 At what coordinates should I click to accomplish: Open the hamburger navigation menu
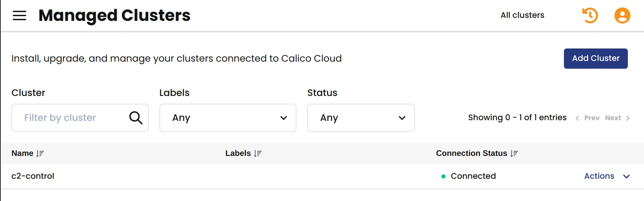click(20, 15)
